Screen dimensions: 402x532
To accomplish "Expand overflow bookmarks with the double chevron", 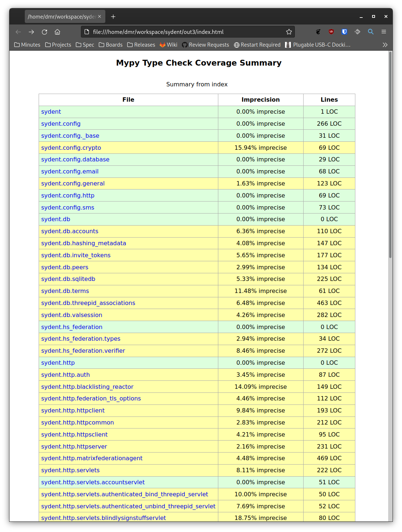I will pos(385,44).
